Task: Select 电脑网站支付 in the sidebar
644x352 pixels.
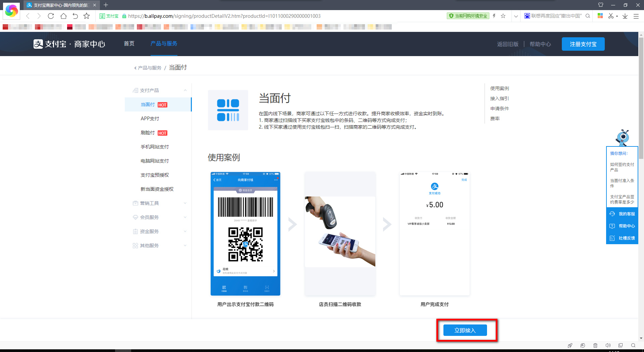Action: [155, 161]
